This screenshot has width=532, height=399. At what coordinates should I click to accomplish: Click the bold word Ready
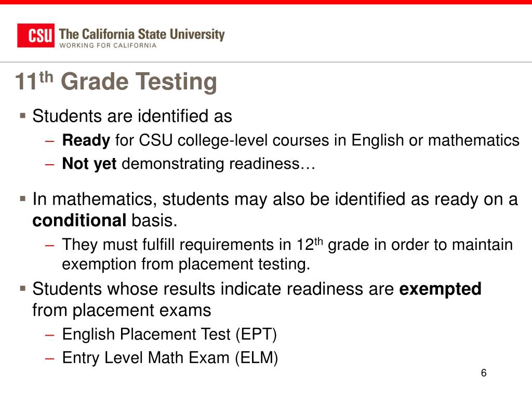click(86, 140)
